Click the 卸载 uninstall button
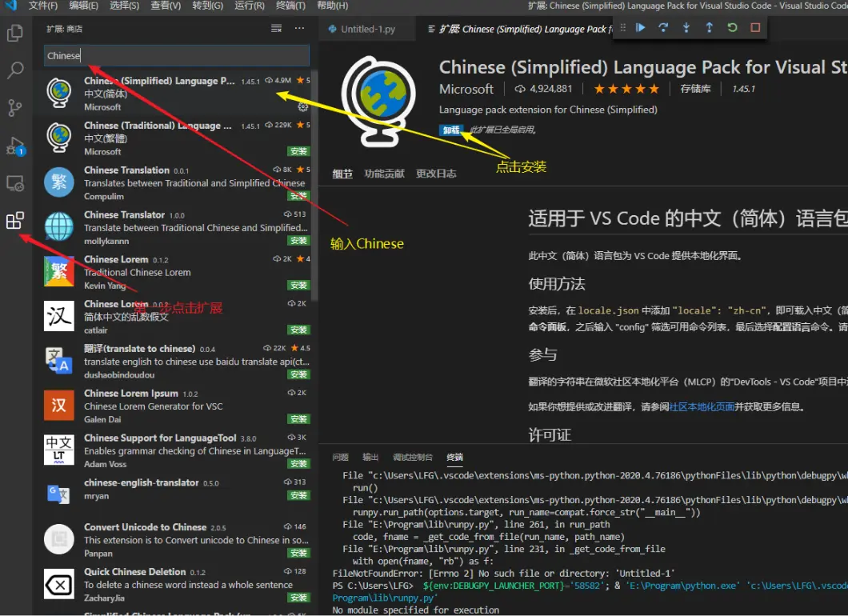848x616 pixels. [451, 130]
